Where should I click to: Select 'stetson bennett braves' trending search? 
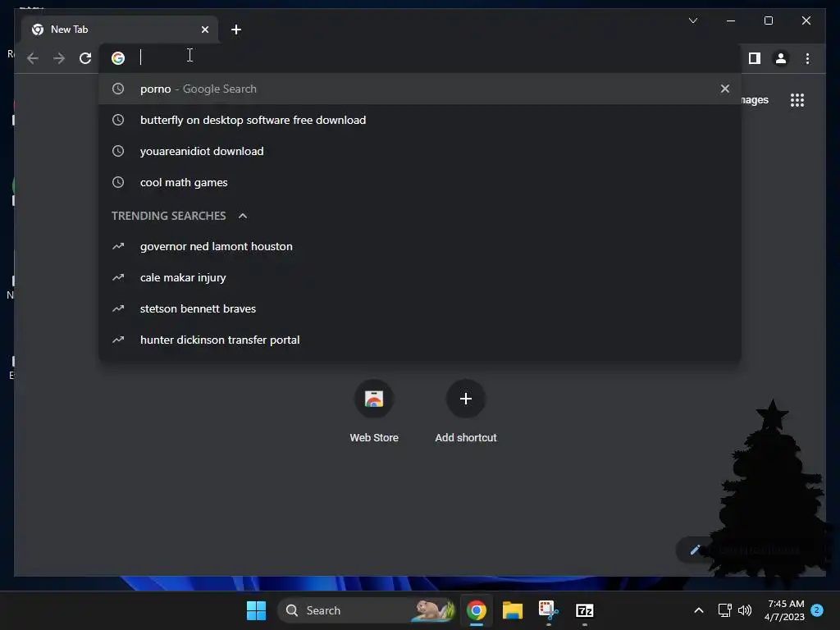tap(420, 308)
